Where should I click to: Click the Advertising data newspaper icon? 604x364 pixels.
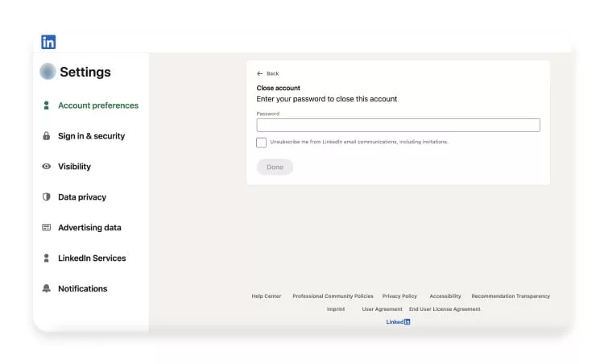coord(47,228)
